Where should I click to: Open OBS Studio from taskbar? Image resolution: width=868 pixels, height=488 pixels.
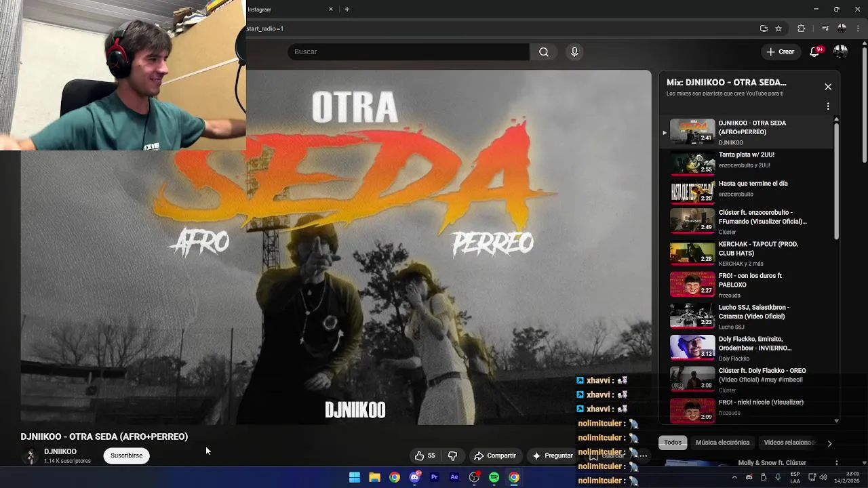click(474, 477)
